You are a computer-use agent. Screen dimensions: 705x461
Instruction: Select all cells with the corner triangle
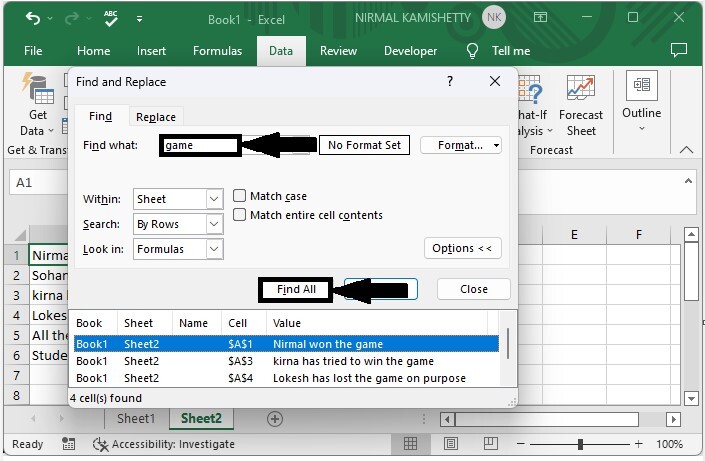19,235
